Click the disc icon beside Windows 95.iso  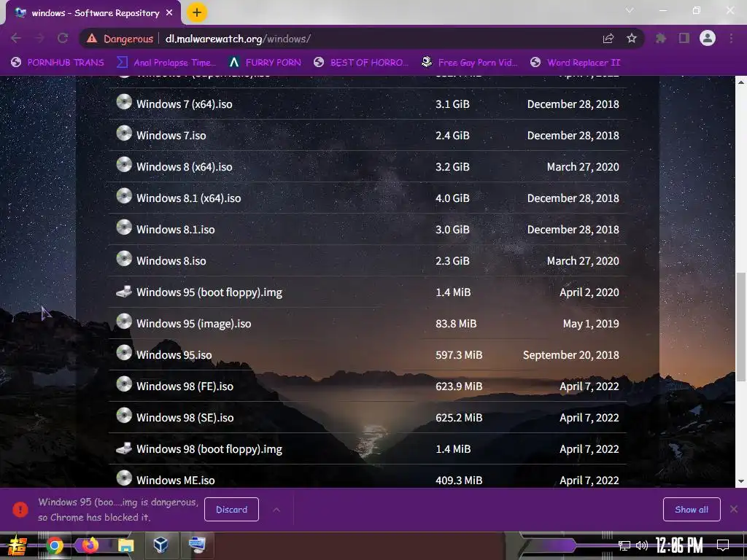(x=124, y=353)
